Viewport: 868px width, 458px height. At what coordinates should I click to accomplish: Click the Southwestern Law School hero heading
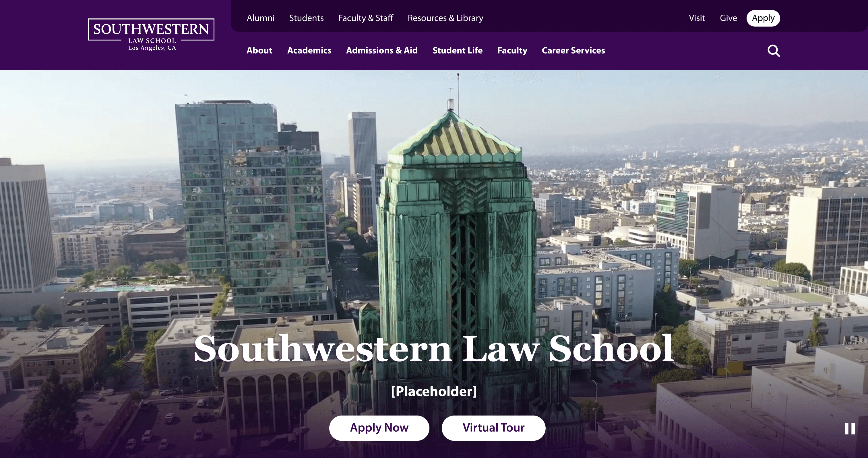coord(434,349)
